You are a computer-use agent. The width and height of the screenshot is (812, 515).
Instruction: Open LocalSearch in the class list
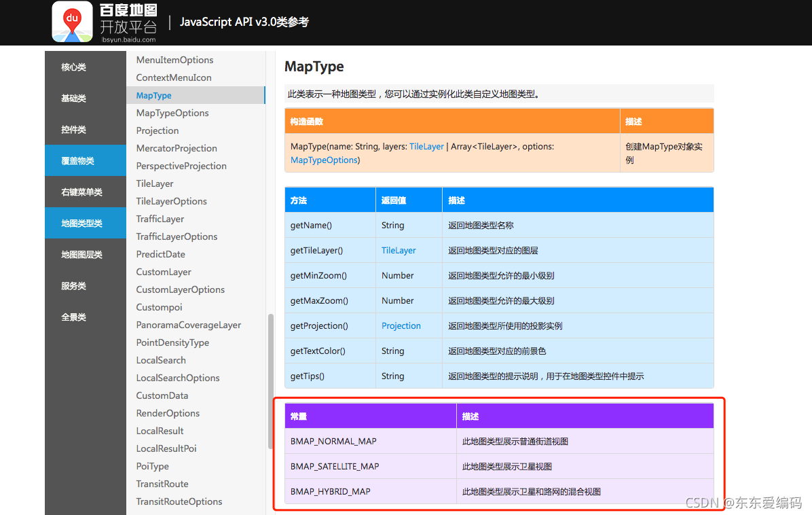click(x=161, y=360)
